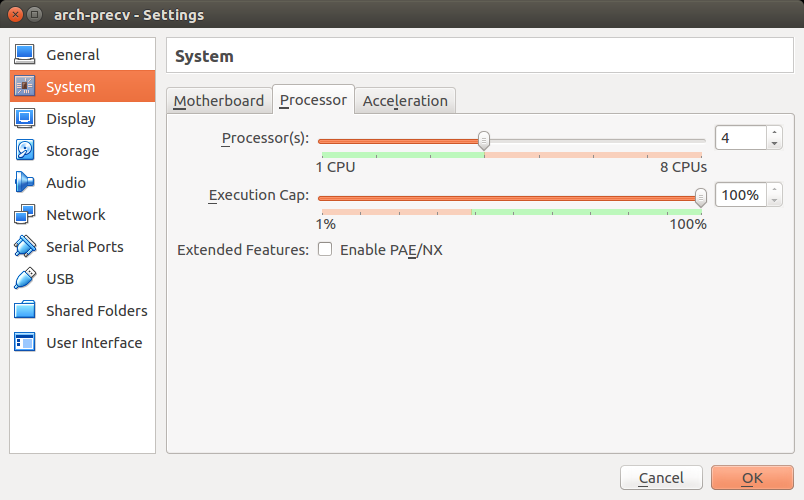
Task: Click the Execution Cap slider handle
Action: pos(700,197)
